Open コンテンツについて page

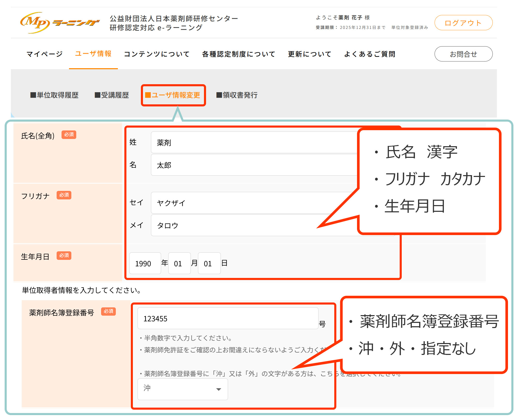(x=156, y=54)
